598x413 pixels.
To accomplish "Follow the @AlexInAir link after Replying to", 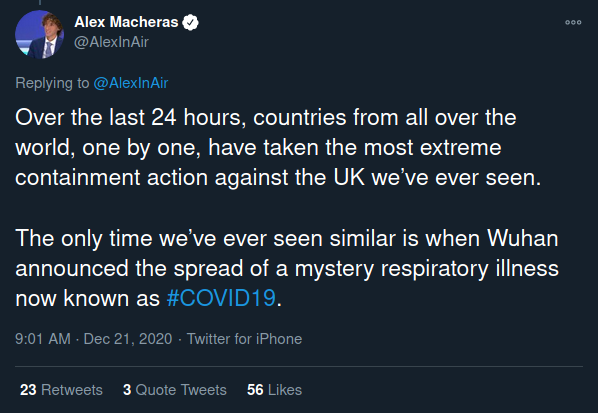I will coord(131,83).
